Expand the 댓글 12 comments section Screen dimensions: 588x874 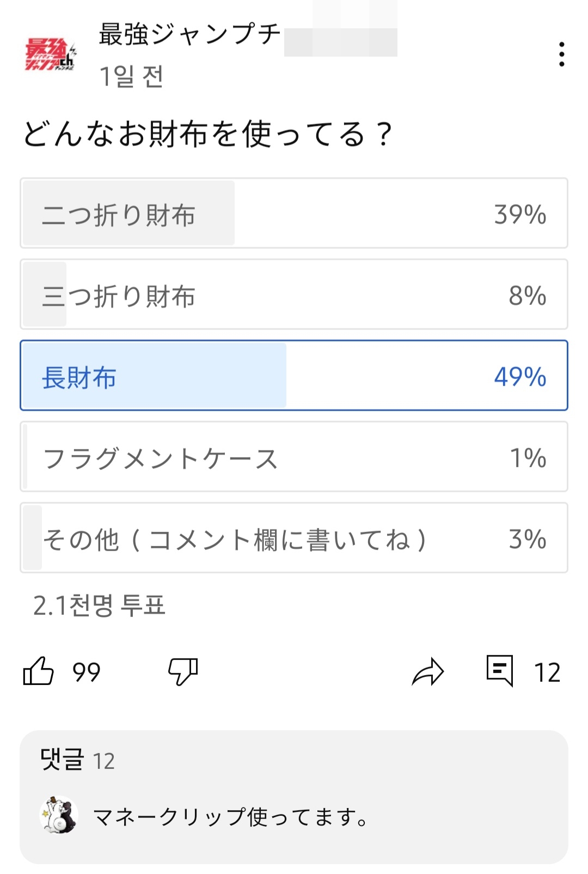coord(77,759)
